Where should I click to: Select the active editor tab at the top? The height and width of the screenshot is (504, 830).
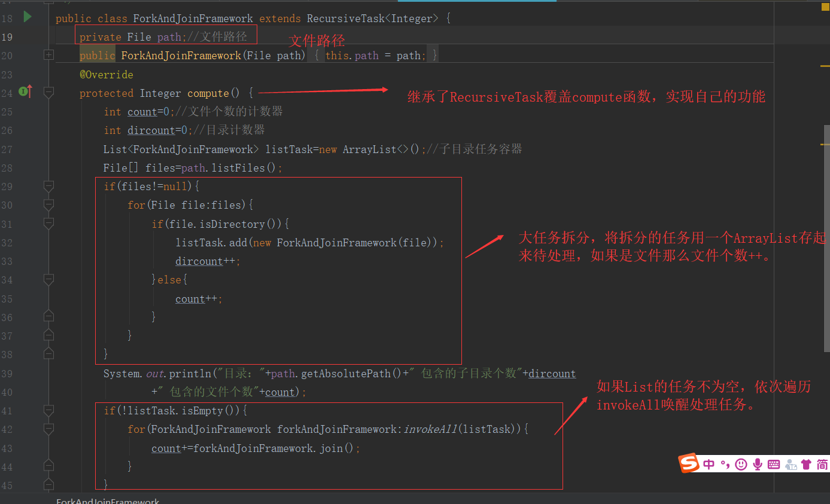(477, 3)
